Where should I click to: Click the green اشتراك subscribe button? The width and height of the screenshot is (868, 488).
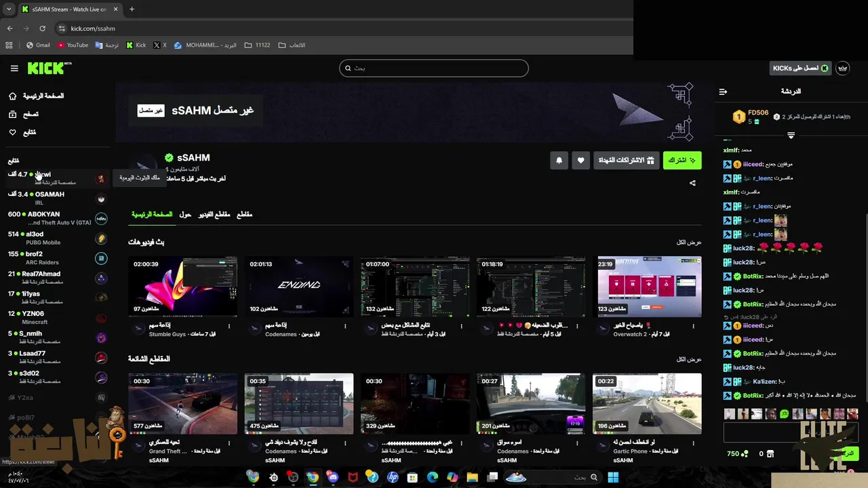point(682,161)
